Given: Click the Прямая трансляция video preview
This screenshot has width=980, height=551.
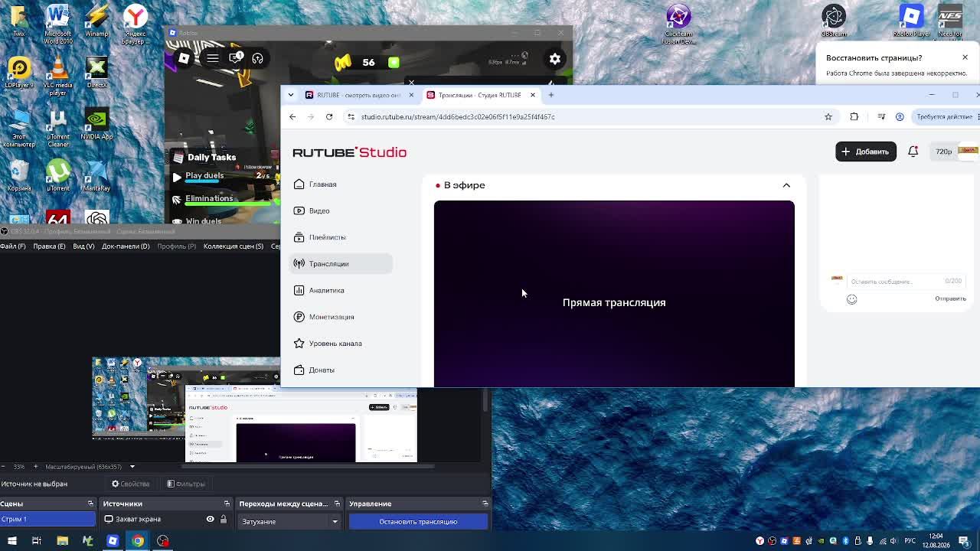Looking at the screenshot, I should (x=614, y=294).
